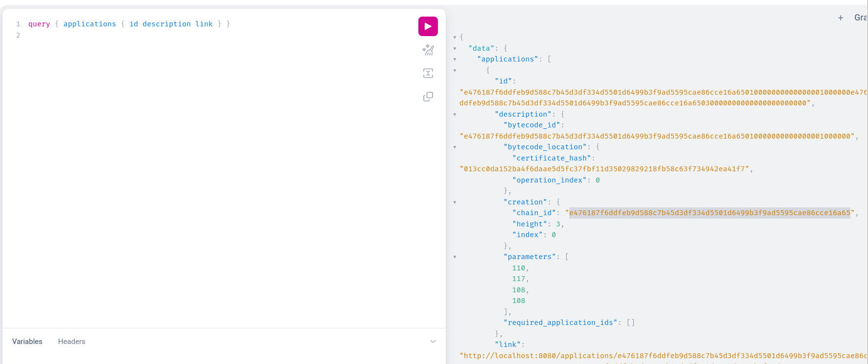868x364 pixels.
Task: Click the certificate_hash value string
Action: click(x=605, y=169)
